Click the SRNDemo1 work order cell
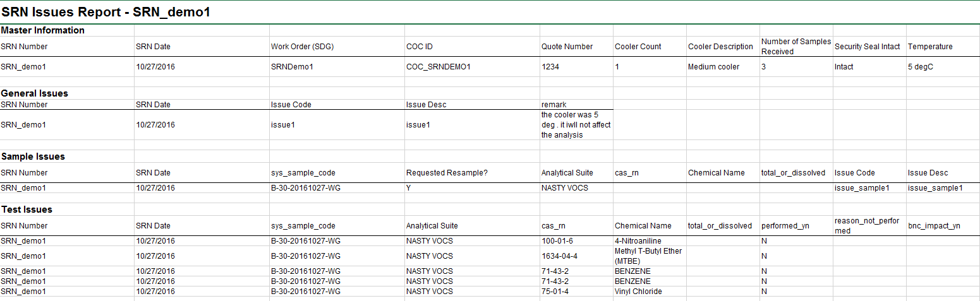Screen dimensions: 980x301 click(292, 67)
